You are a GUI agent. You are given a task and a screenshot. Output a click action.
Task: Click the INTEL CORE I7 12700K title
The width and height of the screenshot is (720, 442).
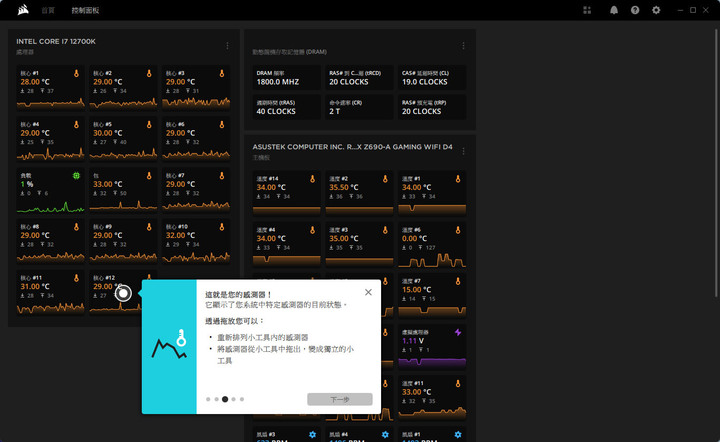pyautogui.click(x=56, y=41)
